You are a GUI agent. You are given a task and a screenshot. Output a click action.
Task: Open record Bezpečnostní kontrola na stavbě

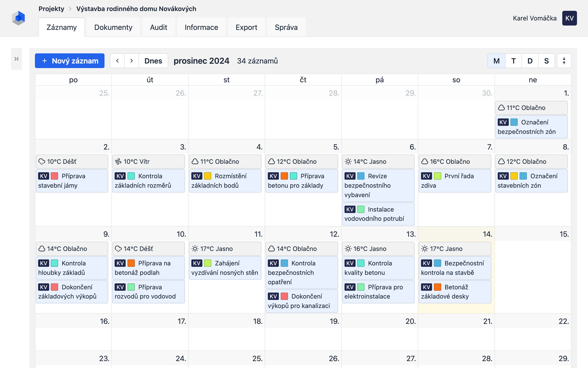tap(455, 268)
